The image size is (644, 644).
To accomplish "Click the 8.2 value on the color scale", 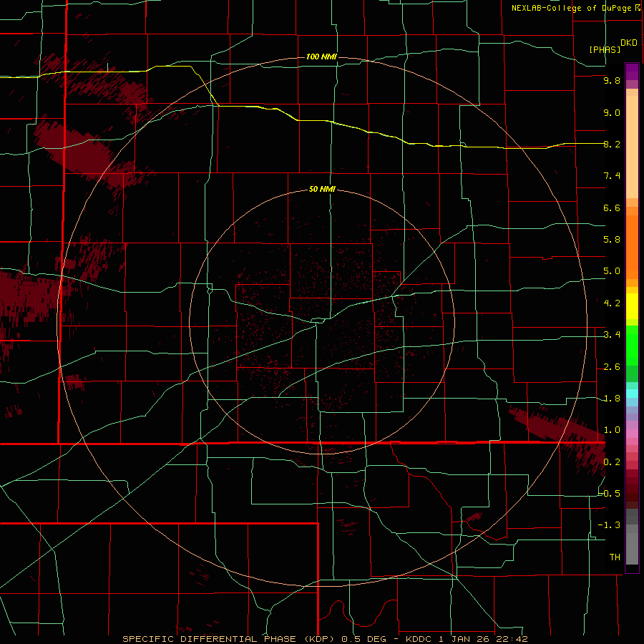I will (612, 144).
